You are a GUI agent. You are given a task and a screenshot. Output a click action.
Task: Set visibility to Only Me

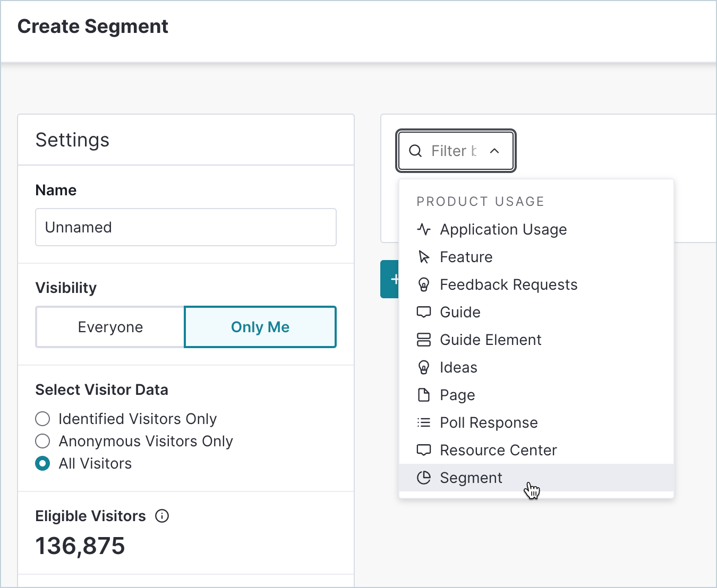pyautogui.click(x=260, y=327)
